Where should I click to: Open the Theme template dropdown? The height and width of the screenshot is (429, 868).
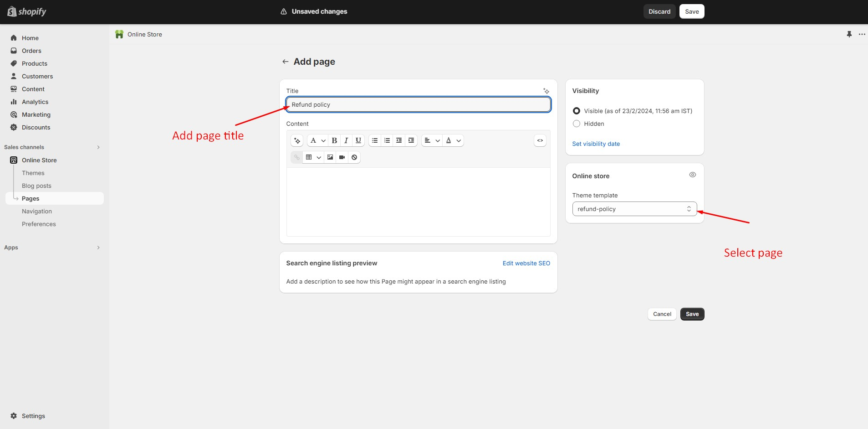(x=634, y=209)
